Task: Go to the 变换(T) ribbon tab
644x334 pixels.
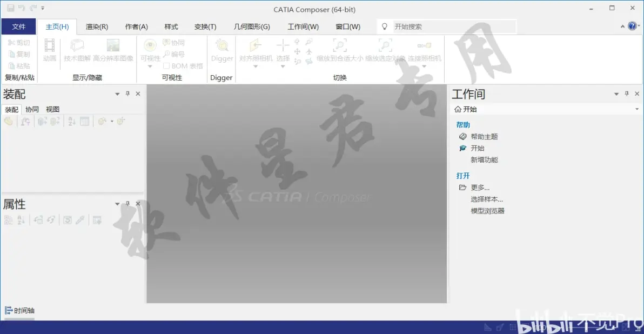Action: click(x=205, y=26)
